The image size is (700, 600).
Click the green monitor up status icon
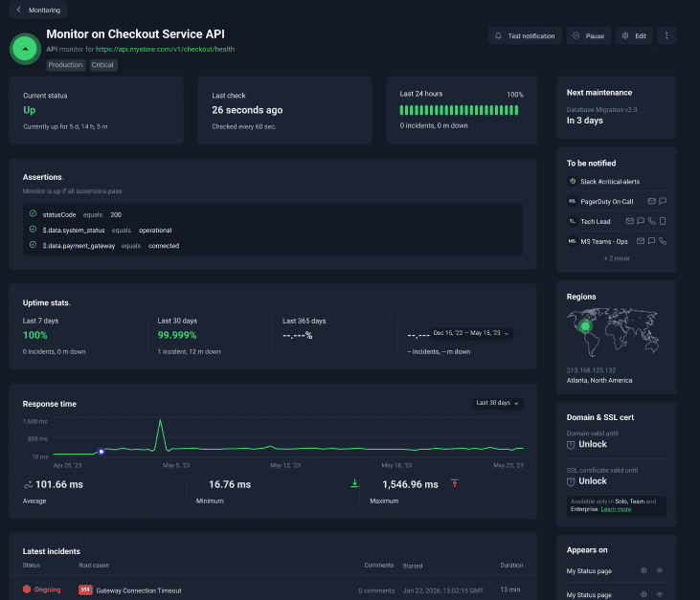(25, 49)
